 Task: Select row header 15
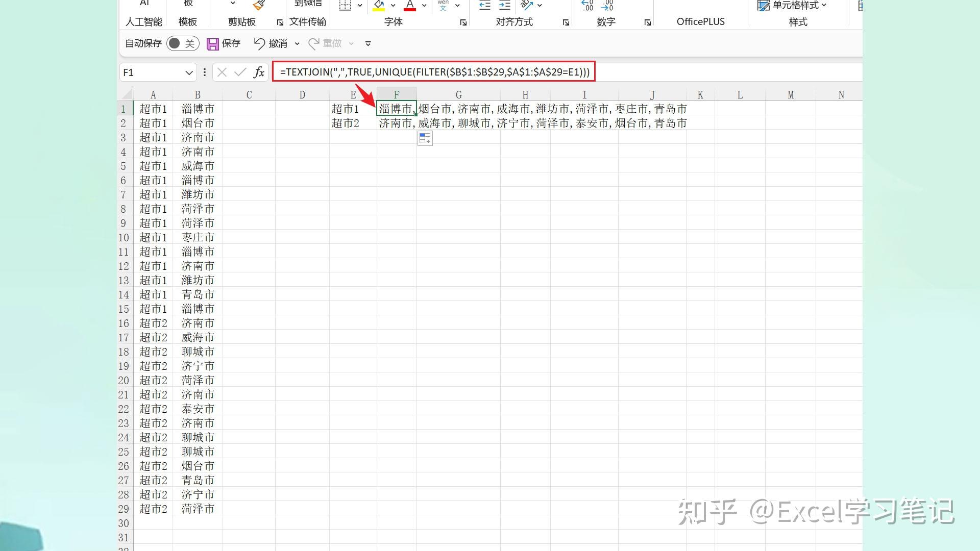tap(124, 309)
